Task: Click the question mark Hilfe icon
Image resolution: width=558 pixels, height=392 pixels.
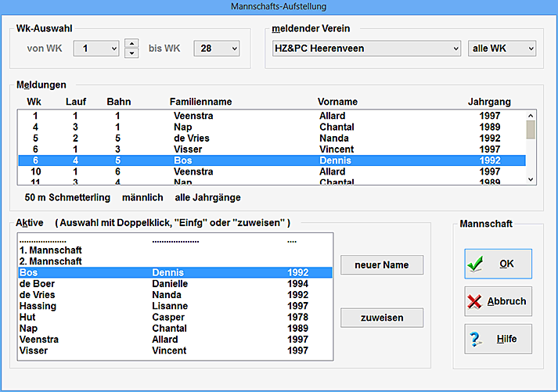Action: 475,340
